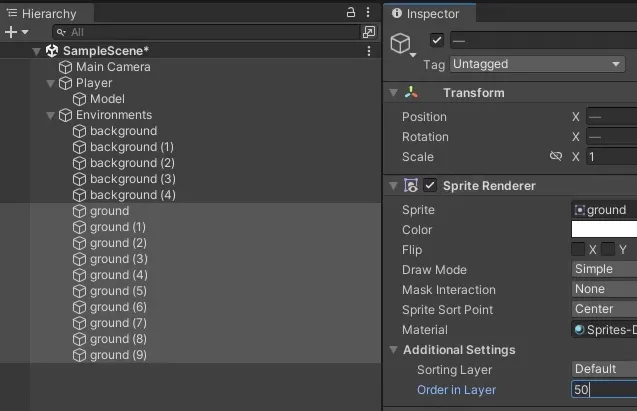Screen dimensions: 637x411
Task: Select the background object row
Action: point(123,131)
